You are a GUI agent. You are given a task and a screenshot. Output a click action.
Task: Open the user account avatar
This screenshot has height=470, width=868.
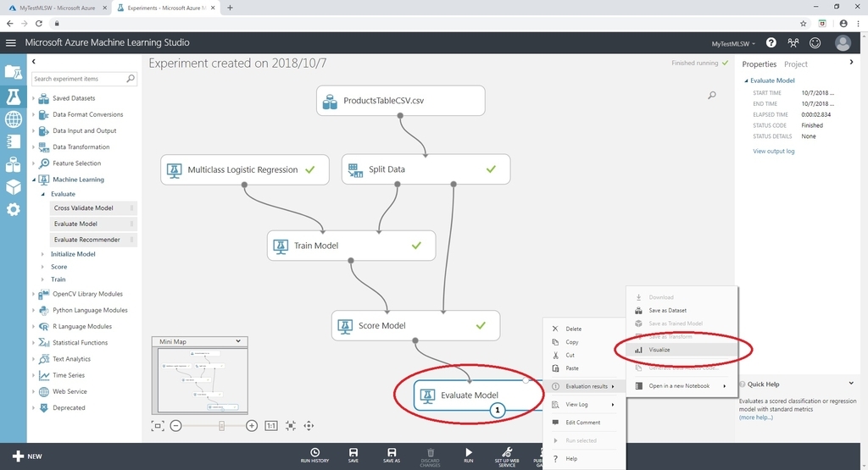(843, 42)
